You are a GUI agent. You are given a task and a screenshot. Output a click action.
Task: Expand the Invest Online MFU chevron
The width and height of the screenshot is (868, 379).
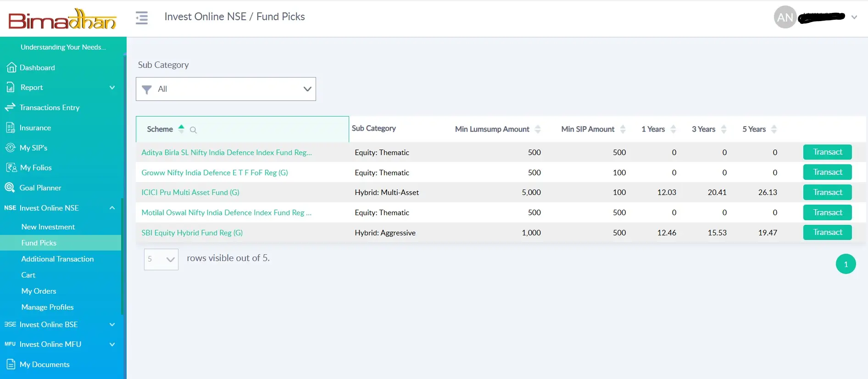click(x=112, y=344)
